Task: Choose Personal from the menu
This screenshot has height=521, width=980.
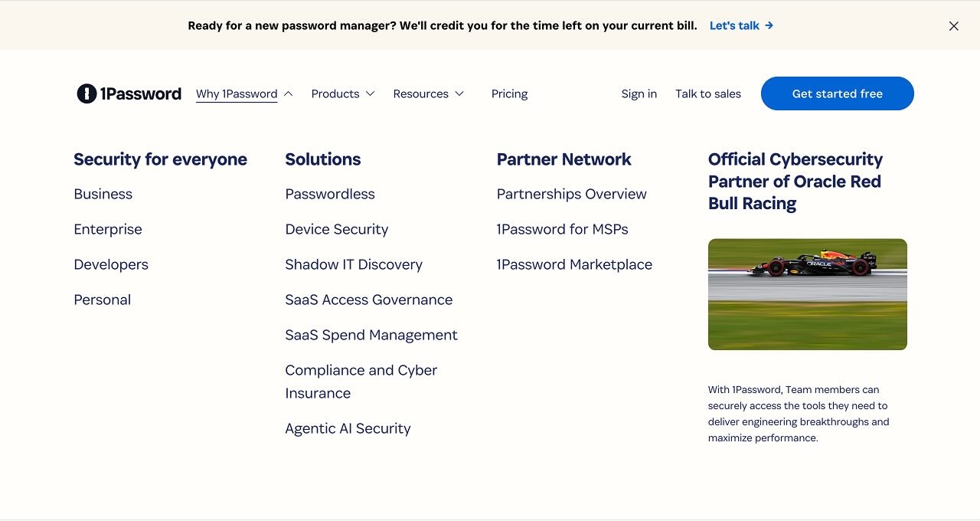Action: [x=102, y=300]
